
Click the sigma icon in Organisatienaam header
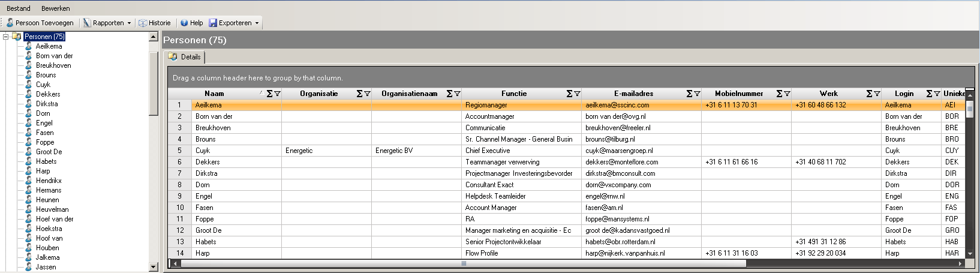[449, 94]
